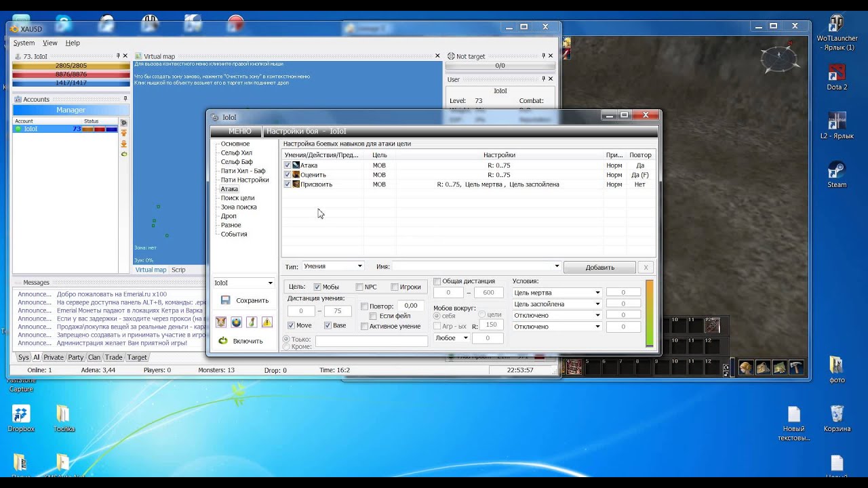Click the orange down-arrow icon in Accounts panel

[123, 144]
